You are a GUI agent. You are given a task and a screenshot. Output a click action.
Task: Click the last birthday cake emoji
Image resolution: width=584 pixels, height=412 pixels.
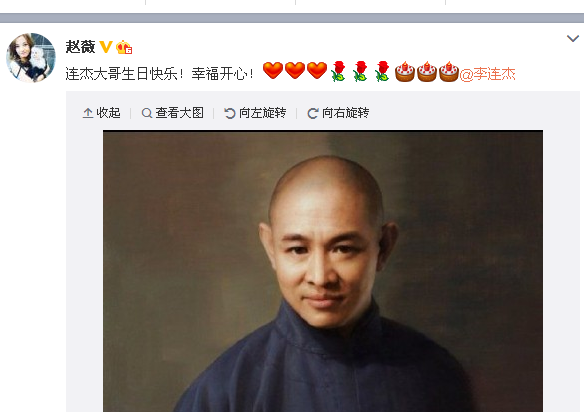coord(449,71)
